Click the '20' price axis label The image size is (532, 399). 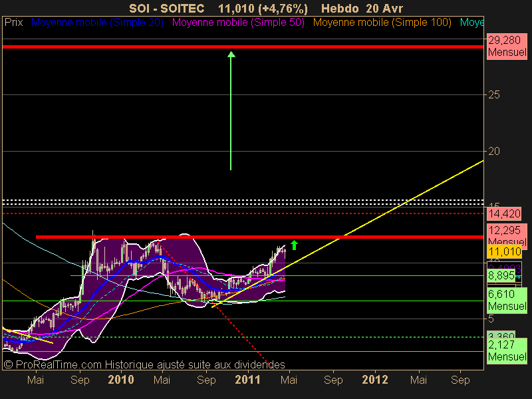[493, 152]
